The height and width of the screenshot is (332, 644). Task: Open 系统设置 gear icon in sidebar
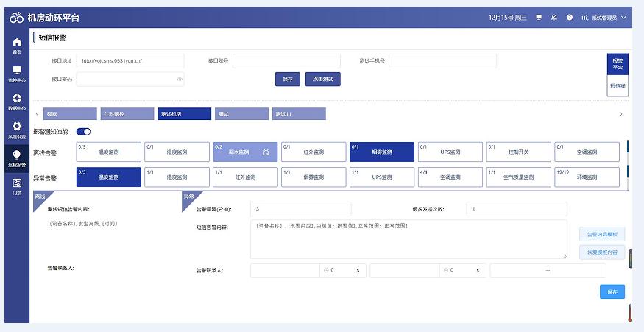[17, 130]
